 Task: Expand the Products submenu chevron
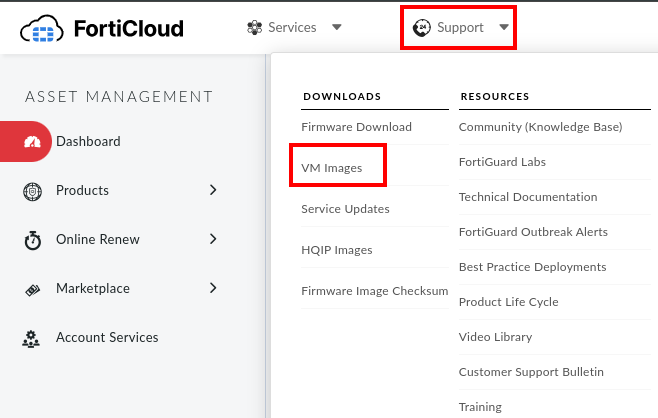(x=213, y=190)
